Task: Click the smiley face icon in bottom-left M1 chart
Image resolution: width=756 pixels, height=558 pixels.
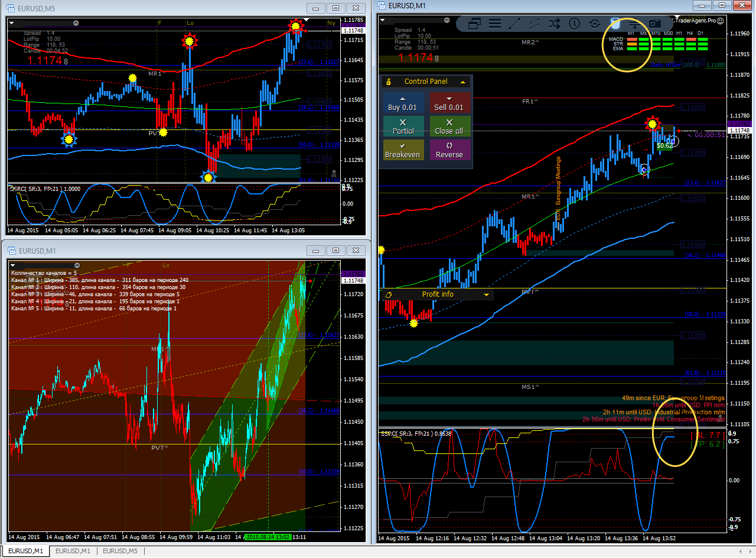Action: [x=76, y=265]
